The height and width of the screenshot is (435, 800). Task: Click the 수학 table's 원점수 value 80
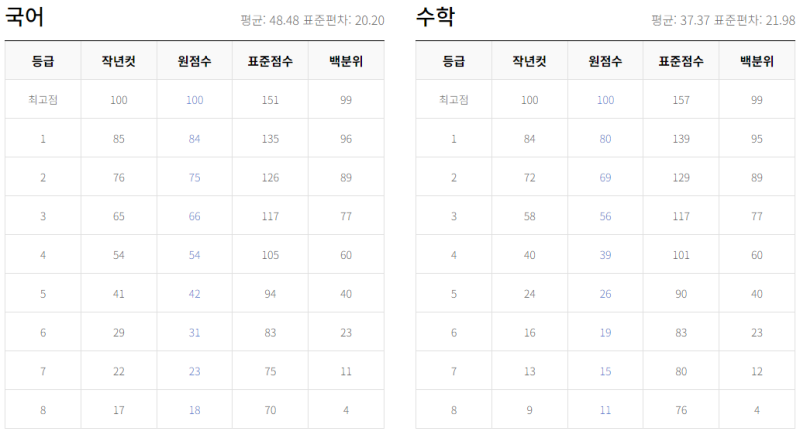click(605, 139)
